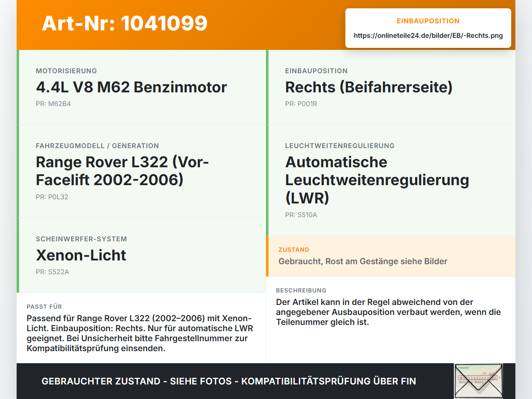
Task: Click the LEUCHTWEITENREGULIERUNG label
Action: 340,146
